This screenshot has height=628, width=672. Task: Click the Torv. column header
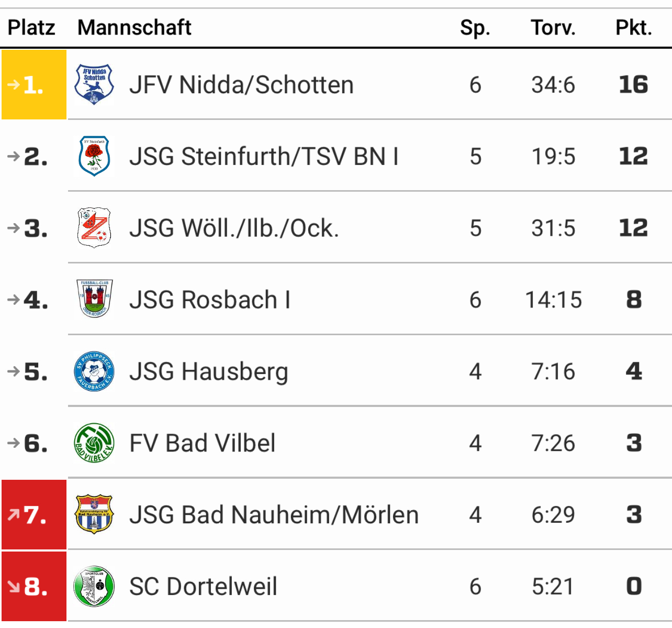[x=553, y=27]
